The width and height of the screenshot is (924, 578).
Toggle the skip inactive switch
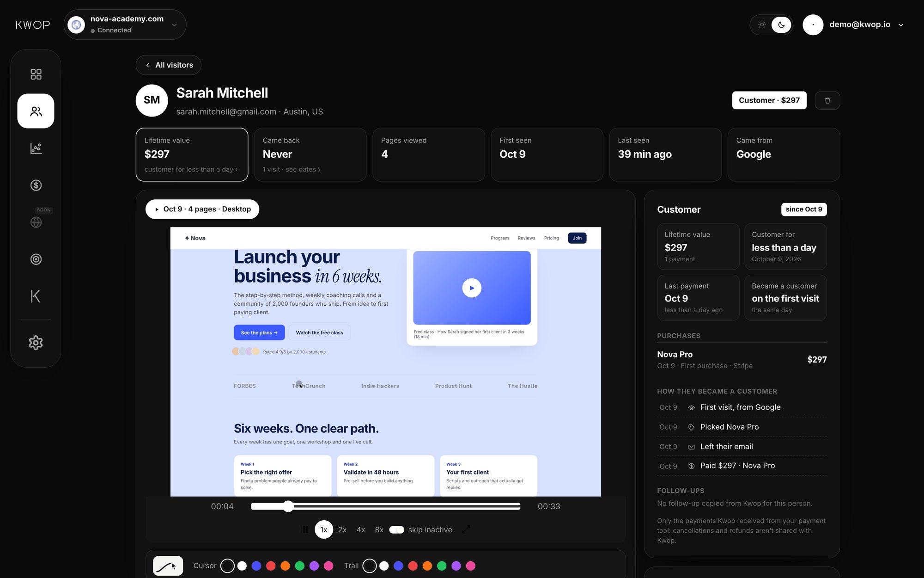pos(396,529)
